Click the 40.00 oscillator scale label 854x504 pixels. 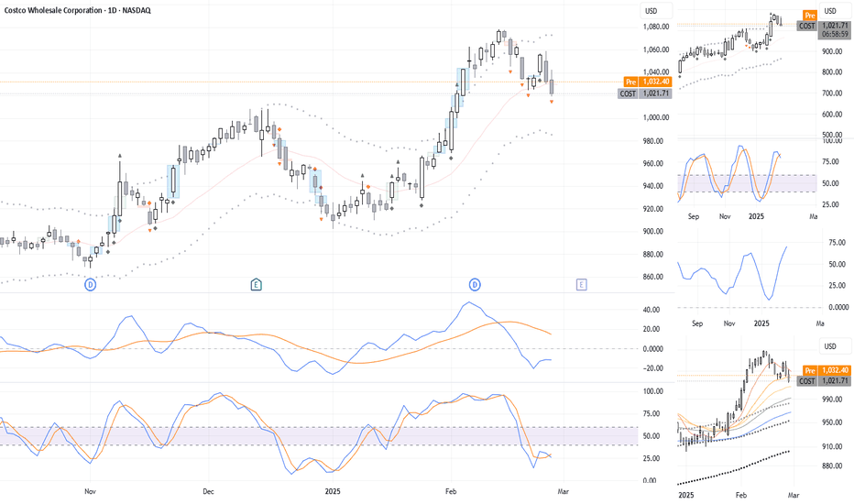click(651, 310)
